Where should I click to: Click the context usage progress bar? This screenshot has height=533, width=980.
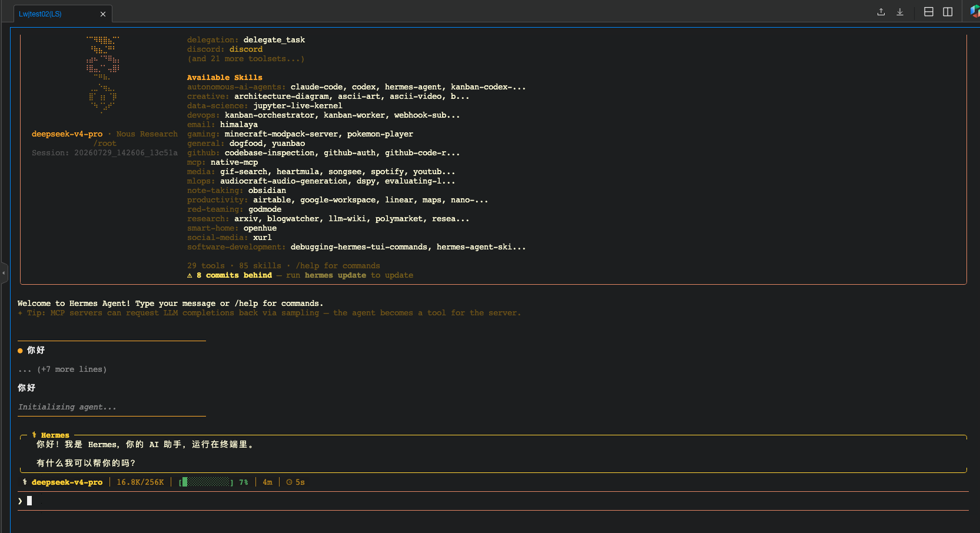pos(206,482)
